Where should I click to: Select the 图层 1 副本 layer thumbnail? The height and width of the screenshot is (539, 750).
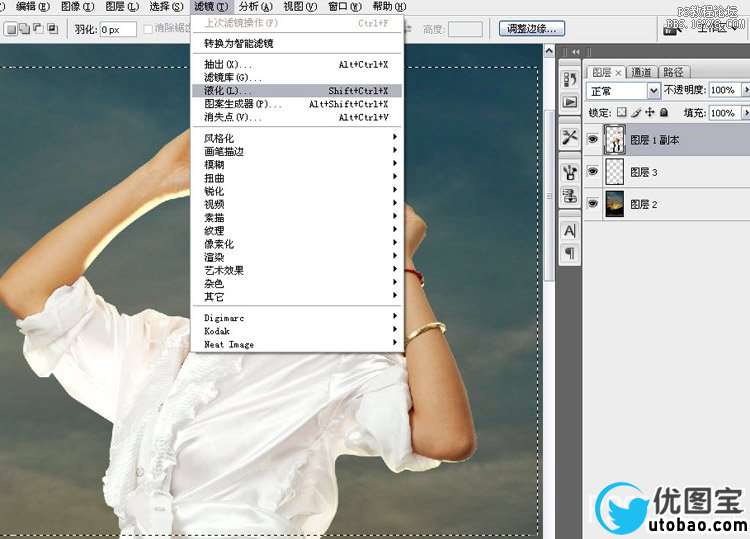tap(615, 139)
